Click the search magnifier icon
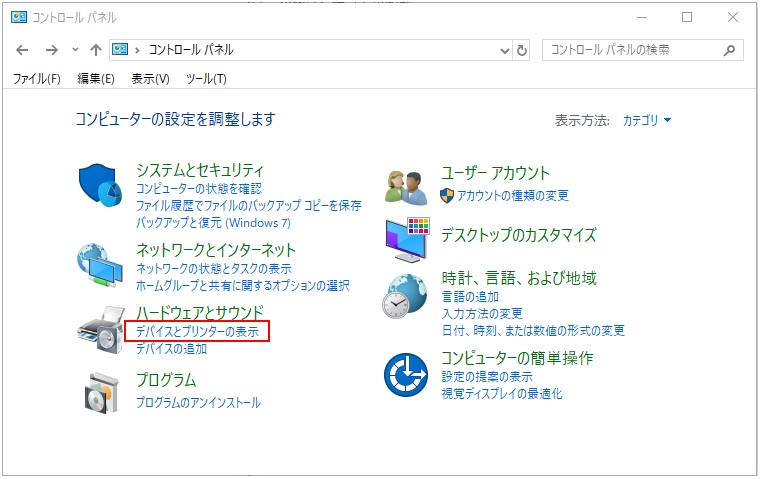 (729, 50)
